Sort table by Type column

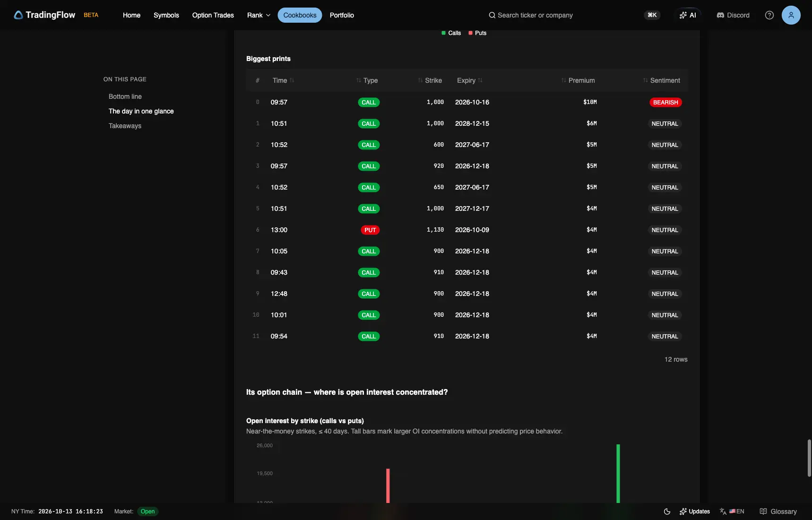click(367, 80)
